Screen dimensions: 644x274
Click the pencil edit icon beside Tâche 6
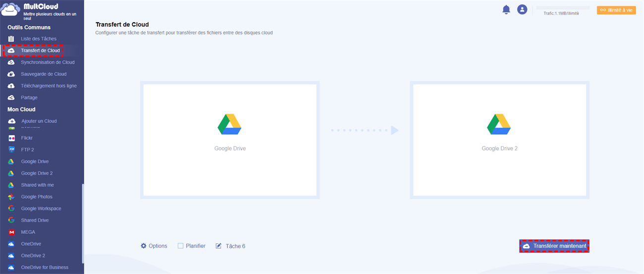coord(218,246)
